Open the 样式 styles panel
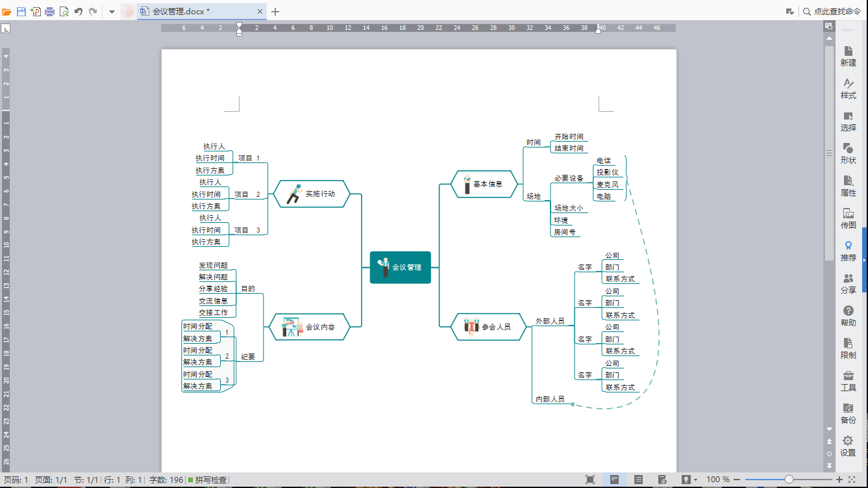 click(x=848, y=89)
